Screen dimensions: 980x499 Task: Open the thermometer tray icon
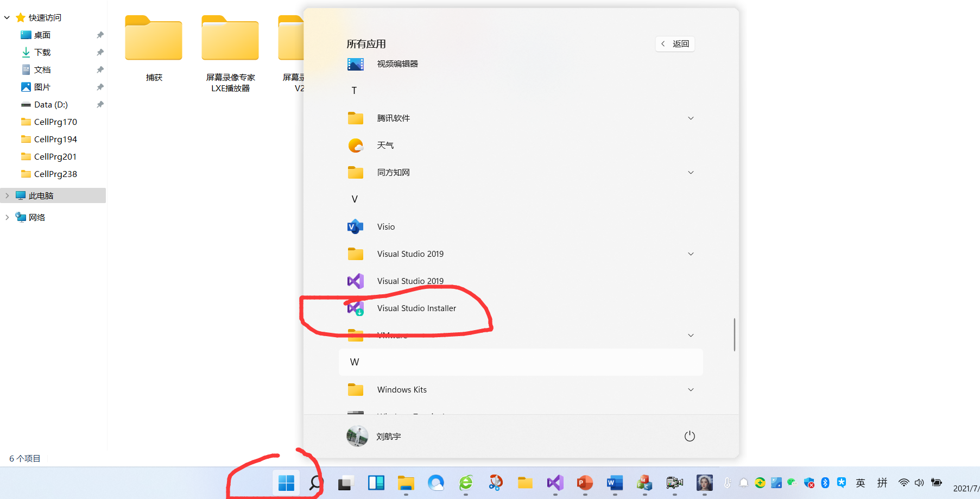click(728, 483)
